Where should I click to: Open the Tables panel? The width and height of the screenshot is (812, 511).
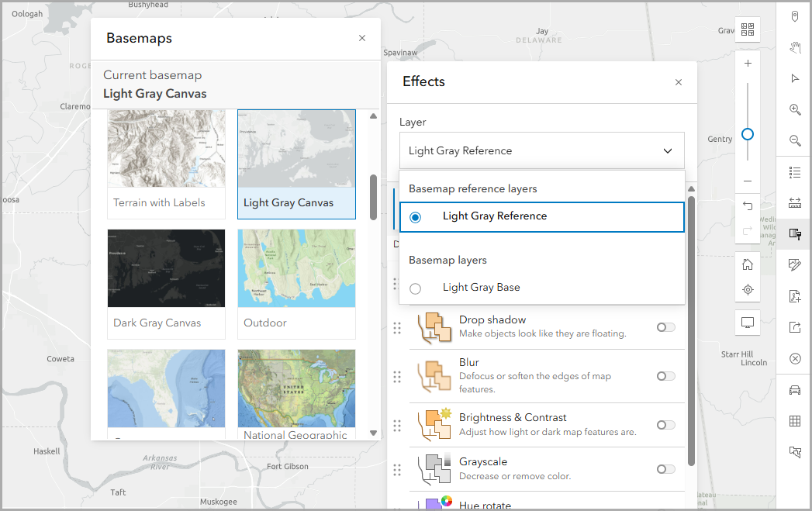tap(794, 420)
